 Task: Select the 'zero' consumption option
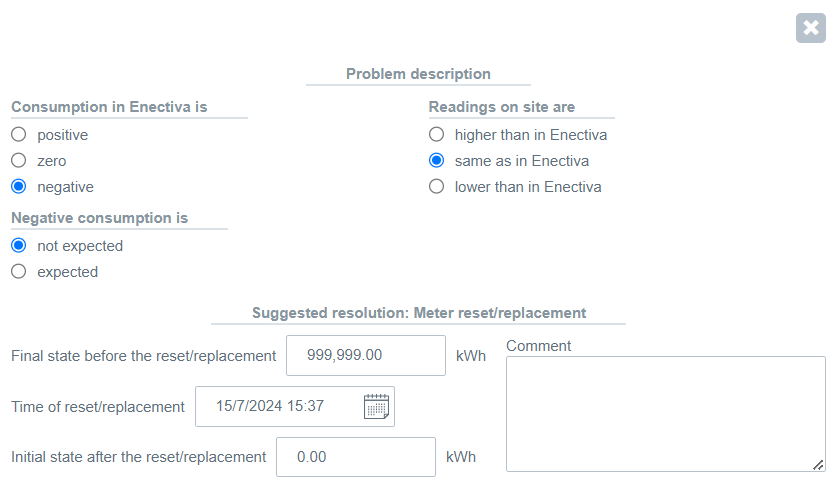[18, 160]
